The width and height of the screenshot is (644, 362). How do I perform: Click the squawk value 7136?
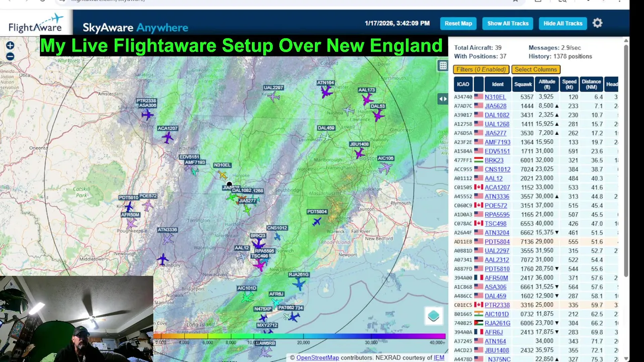click(x=526, y=242)
